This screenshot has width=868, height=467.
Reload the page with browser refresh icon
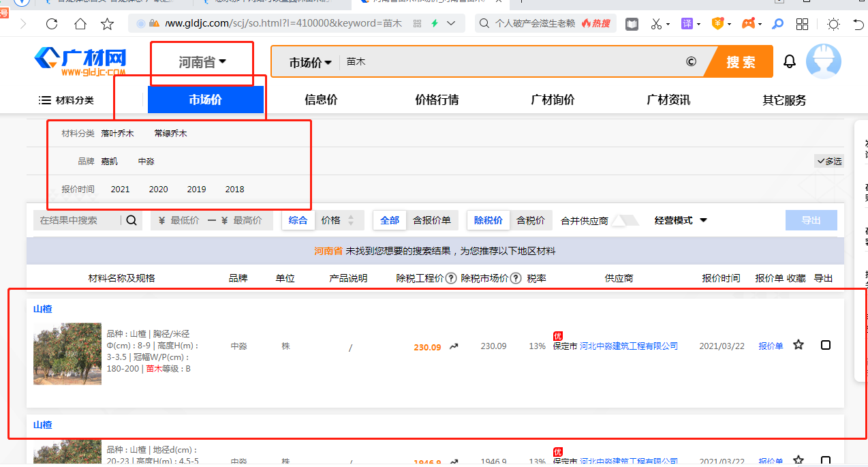point(52,24)
